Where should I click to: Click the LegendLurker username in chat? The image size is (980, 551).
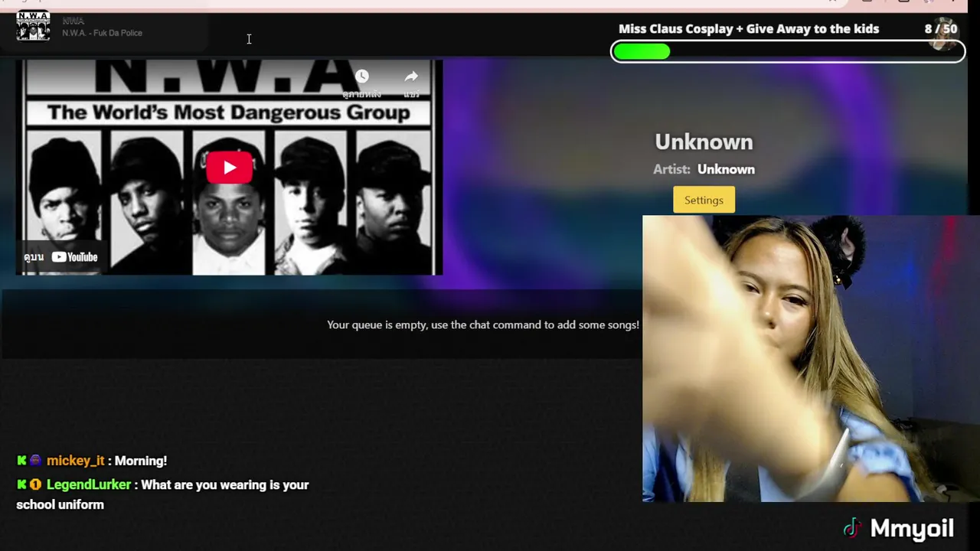pyautogui.click(x=89, y=484)
